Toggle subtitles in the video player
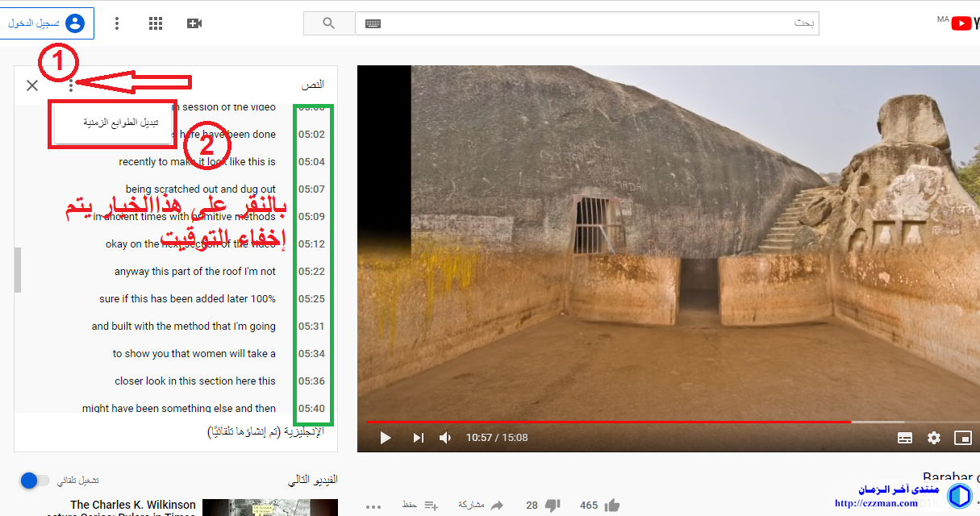 pos(905,438)
